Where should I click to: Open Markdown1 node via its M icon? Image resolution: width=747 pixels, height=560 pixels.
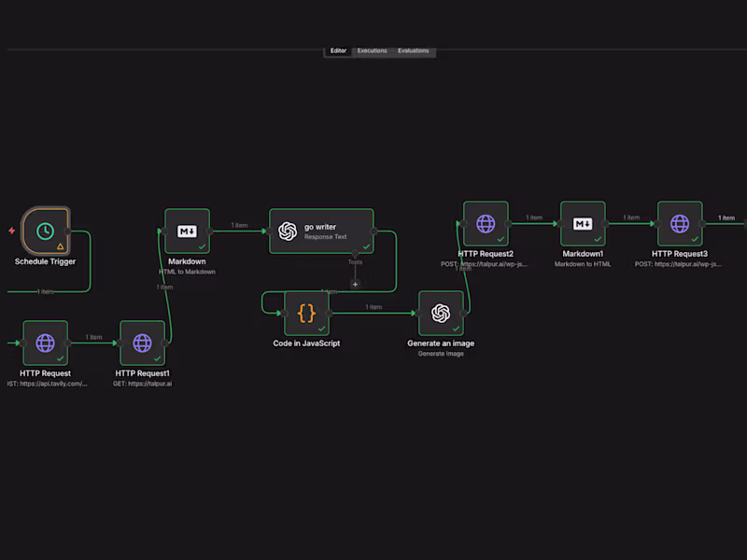[x=583, y=223]
